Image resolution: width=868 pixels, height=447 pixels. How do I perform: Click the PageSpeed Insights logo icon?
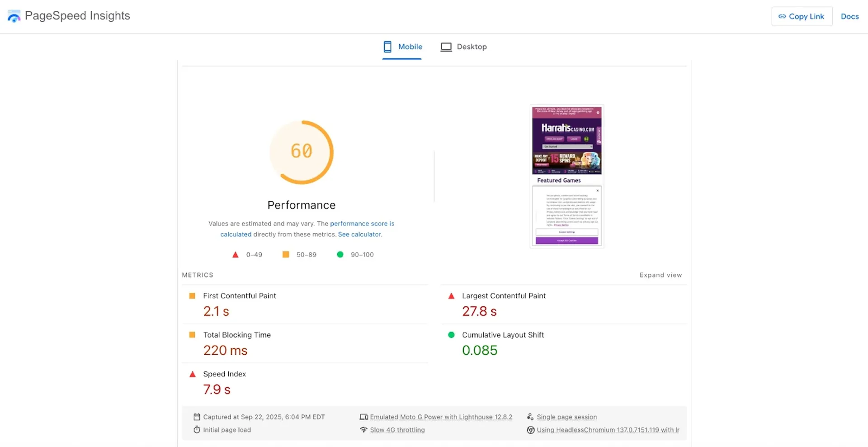pos(14,16)
